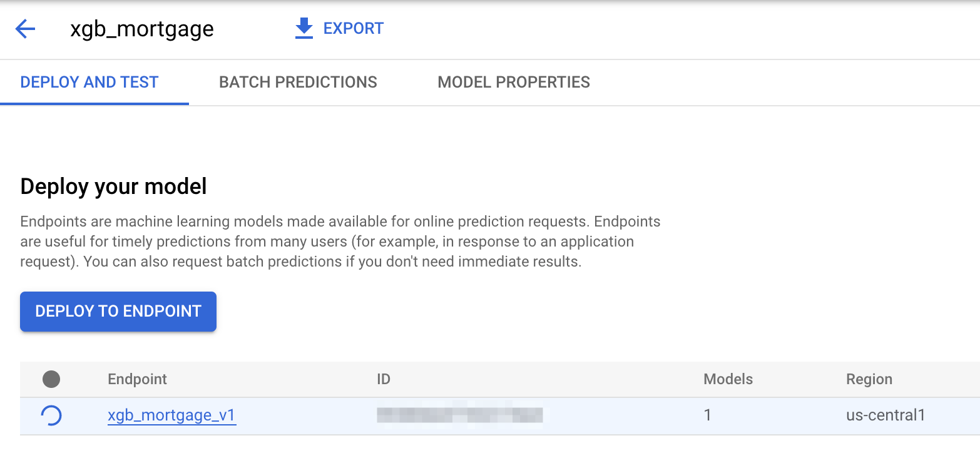Click the gray status circle in table header

(51, 379)
